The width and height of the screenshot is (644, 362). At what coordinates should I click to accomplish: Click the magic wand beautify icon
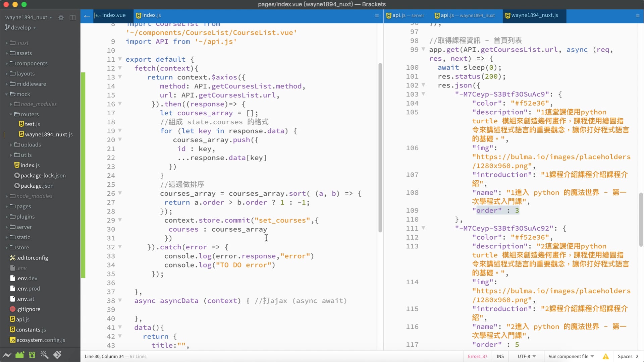tap(45, 355)
